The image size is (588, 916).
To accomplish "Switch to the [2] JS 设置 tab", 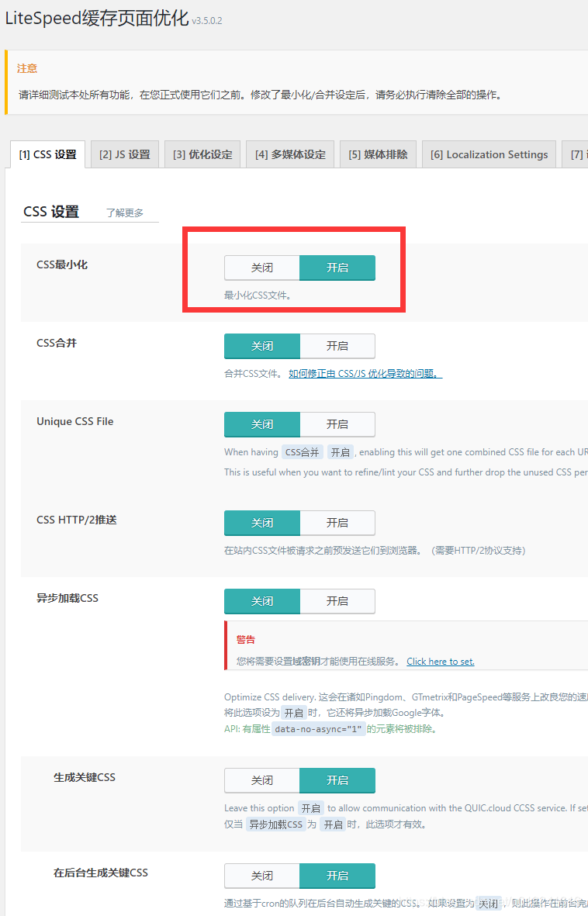I will (x=124, y=154).
